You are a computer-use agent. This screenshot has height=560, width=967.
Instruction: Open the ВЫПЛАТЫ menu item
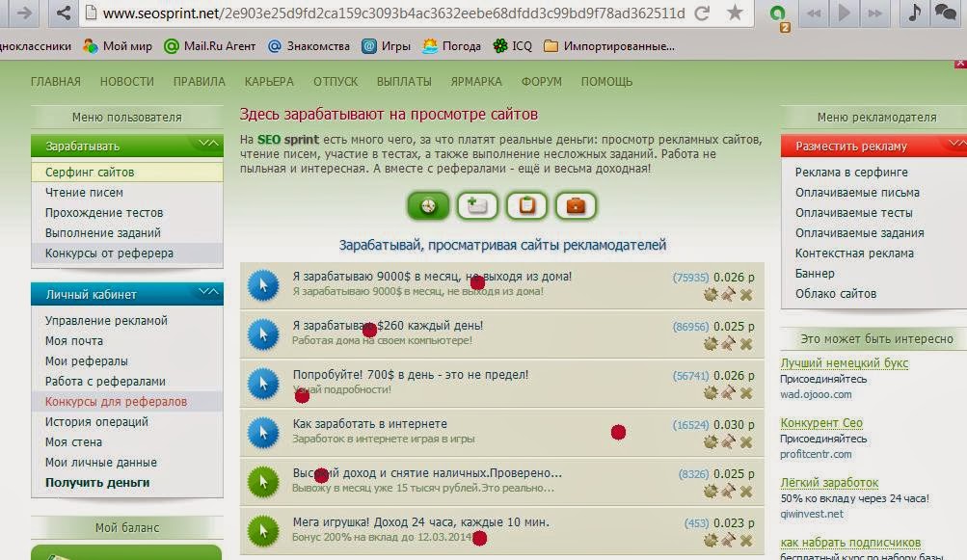pyautogui.click(x=404, y=81)
